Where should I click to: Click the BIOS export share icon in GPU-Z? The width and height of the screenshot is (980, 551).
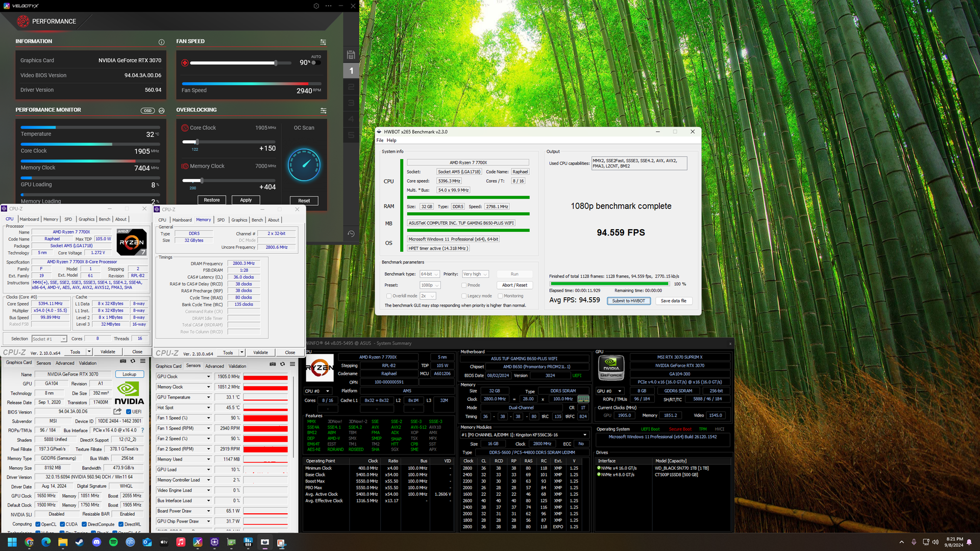[117, 412]
